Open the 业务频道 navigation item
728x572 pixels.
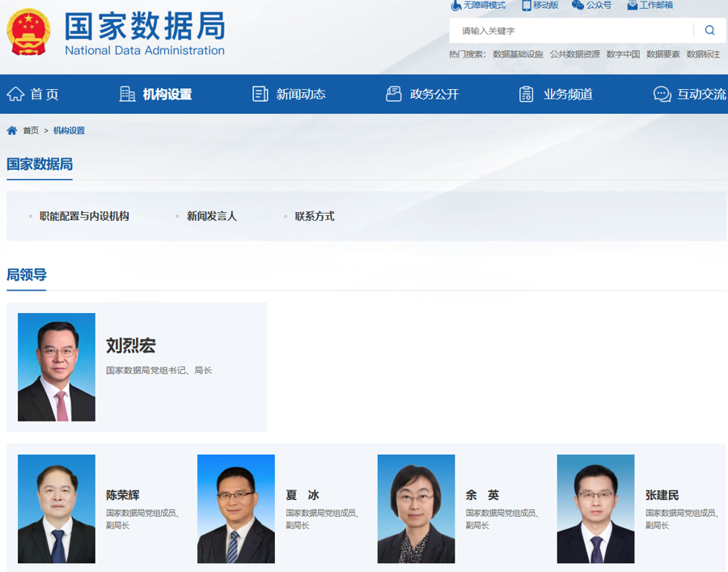click(557, 94)
